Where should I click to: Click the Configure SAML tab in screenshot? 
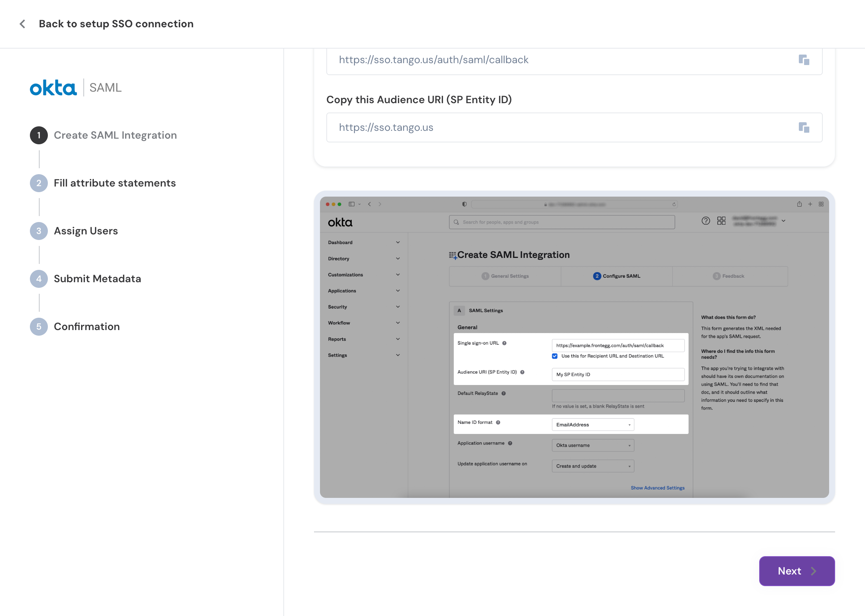(617, 276)
